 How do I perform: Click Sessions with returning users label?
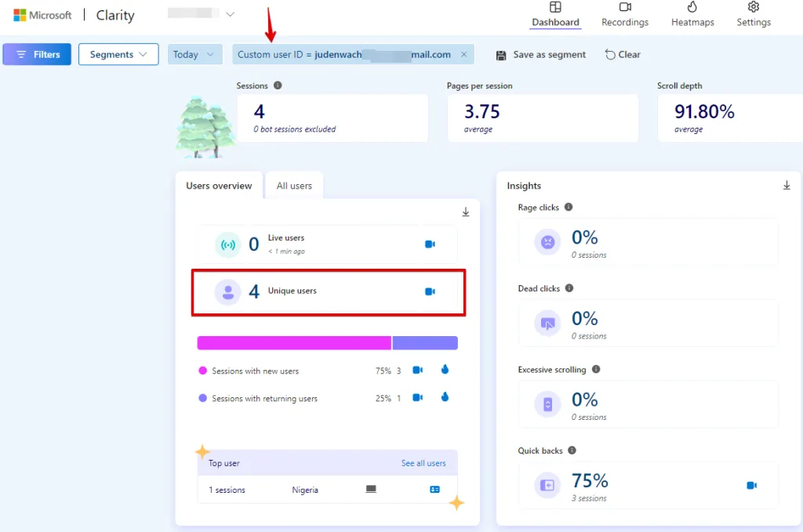point(265,399)
